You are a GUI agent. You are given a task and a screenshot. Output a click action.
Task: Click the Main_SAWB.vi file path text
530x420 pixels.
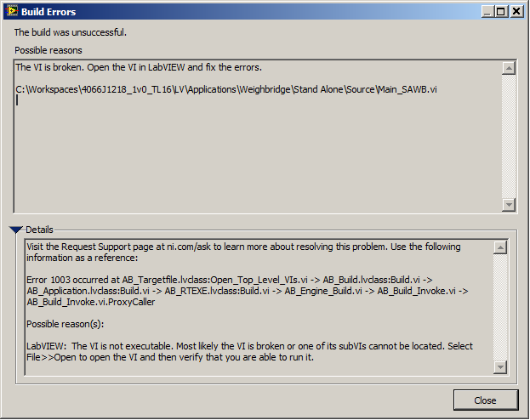click(226, 89)
